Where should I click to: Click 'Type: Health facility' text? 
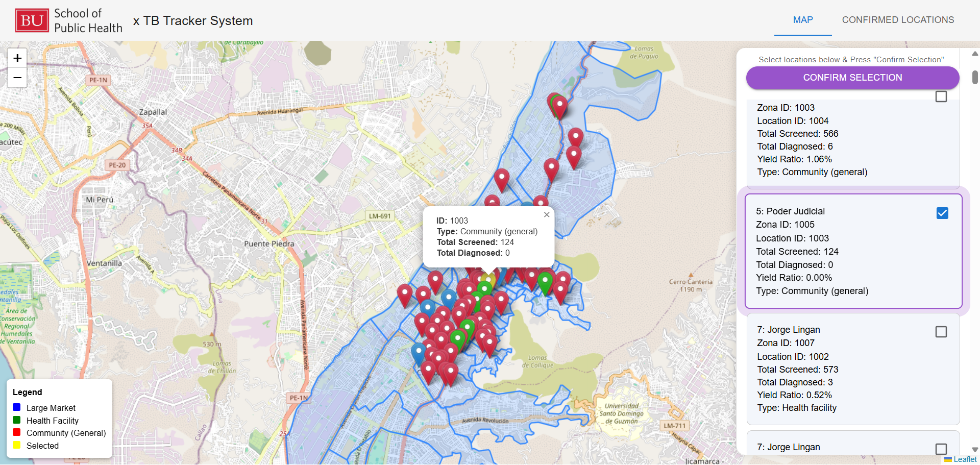(797, 408)
